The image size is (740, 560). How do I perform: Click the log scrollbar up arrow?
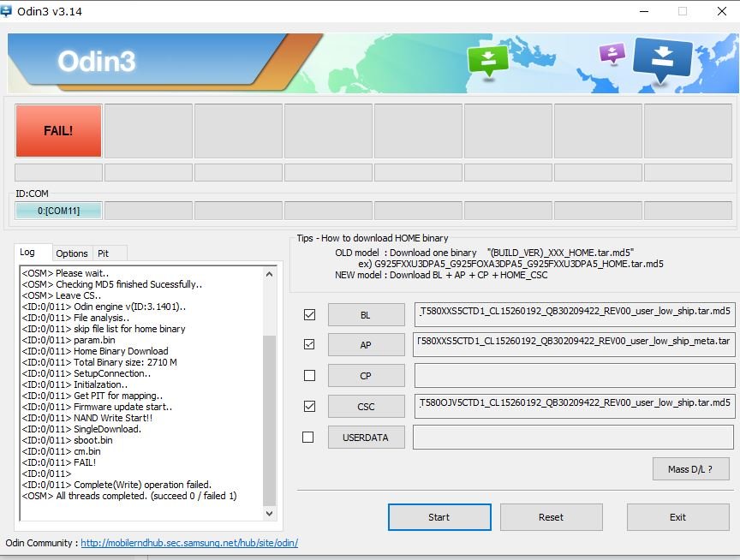tap(270, 274)
